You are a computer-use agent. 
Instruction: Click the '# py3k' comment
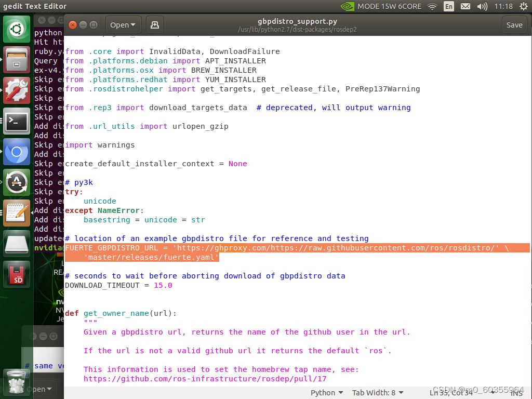tap(79, 182)
